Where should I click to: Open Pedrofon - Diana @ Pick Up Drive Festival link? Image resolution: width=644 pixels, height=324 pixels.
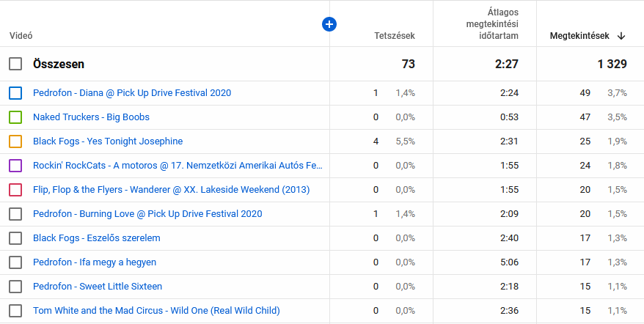(132, 93)
